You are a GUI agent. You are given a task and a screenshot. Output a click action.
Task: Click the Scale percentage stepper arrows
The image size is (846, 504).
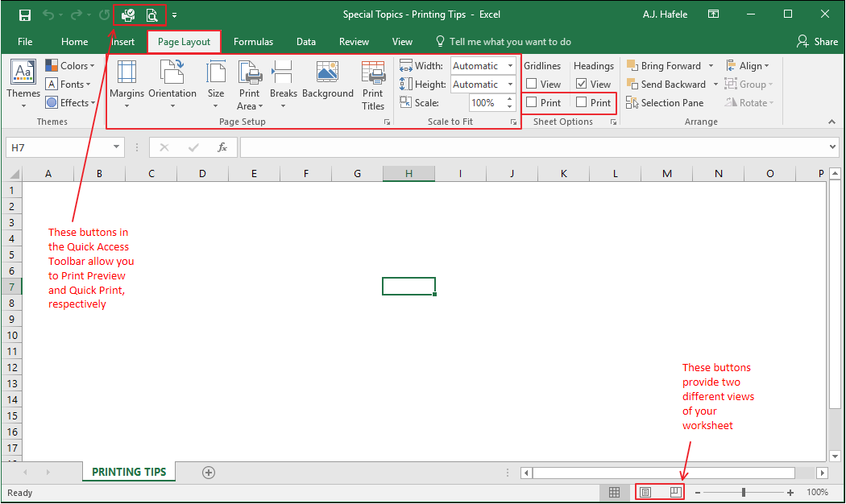509,102
